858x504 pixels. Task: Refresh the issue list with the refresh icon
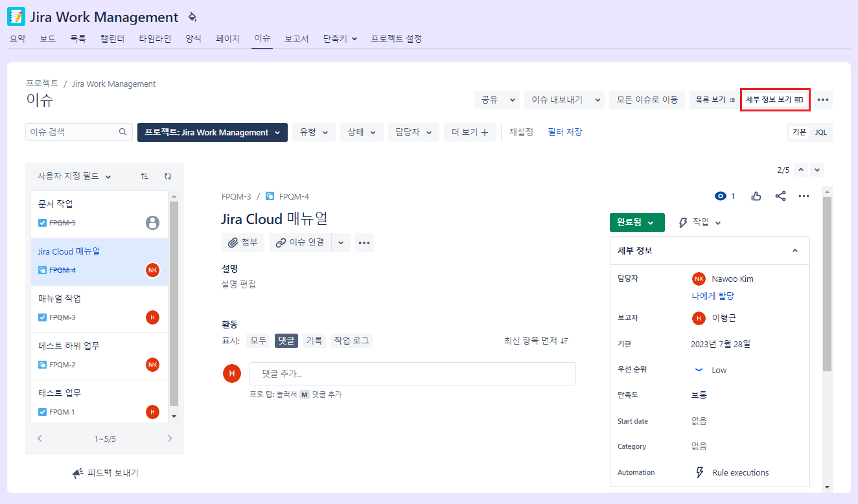coord(168,176)
